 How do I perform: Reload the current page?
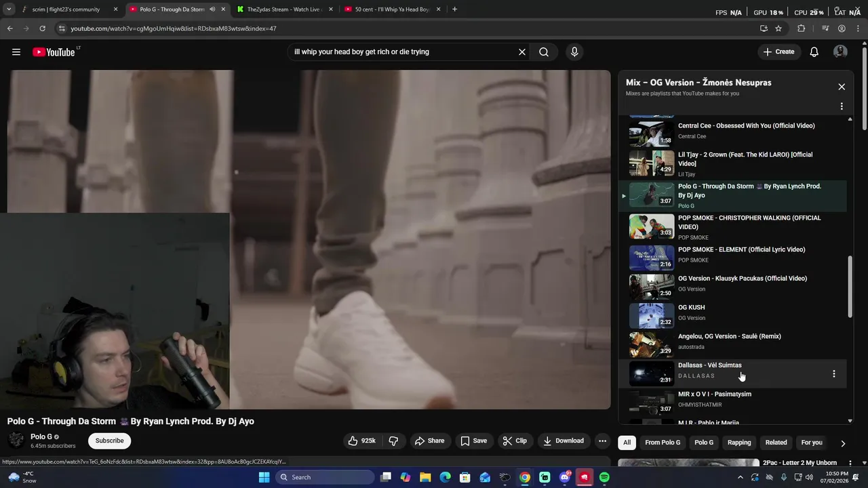tap(42, 28)
